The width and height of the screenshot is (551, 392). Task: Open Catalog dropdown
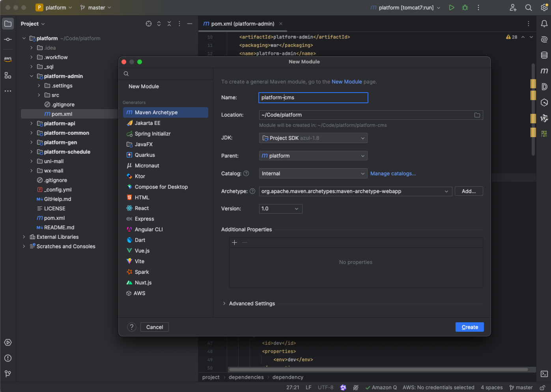click(313, 173)
